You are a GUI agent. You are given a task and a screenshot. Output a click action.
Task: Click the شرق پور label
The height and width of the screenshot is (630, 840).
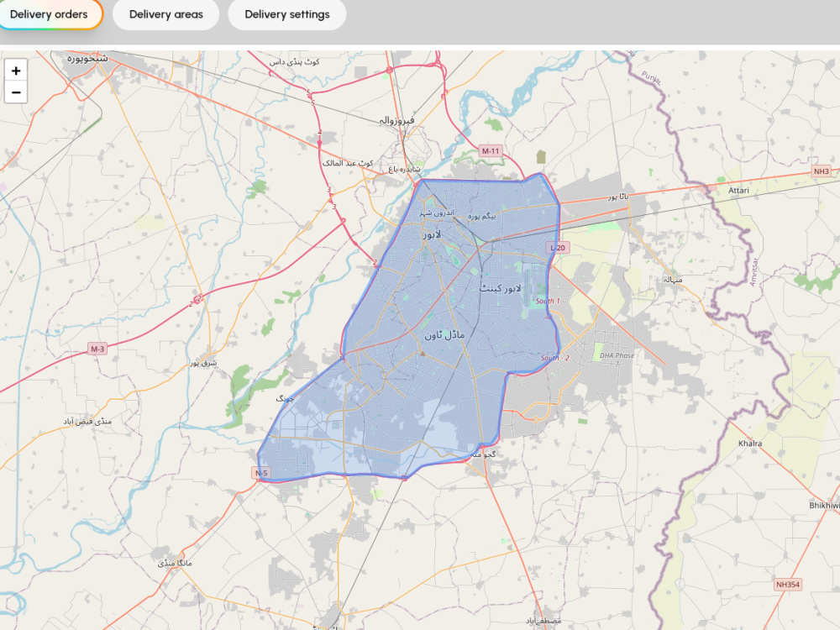tap(203, 363)
